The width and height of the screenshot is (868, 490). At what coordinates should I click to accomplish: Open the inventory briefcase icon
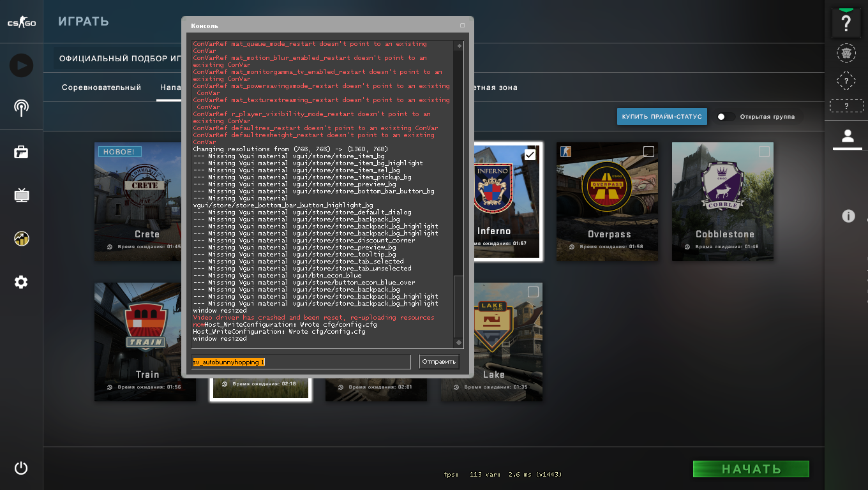(x=21, y=152)
